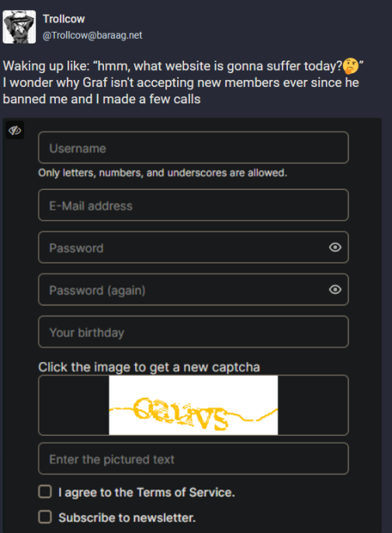Check I agree to the Terms of Service
The image size is (392, 533).
[x=45, y=492]
